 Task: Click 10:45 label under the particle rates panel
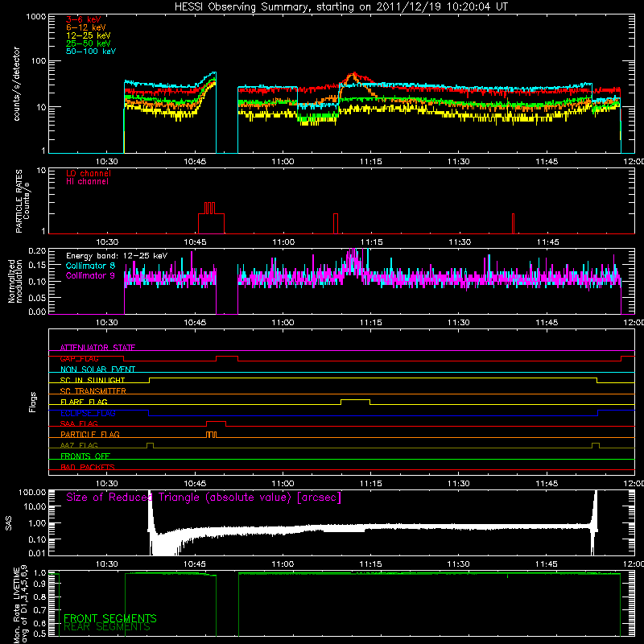click(x=195, y=242)
